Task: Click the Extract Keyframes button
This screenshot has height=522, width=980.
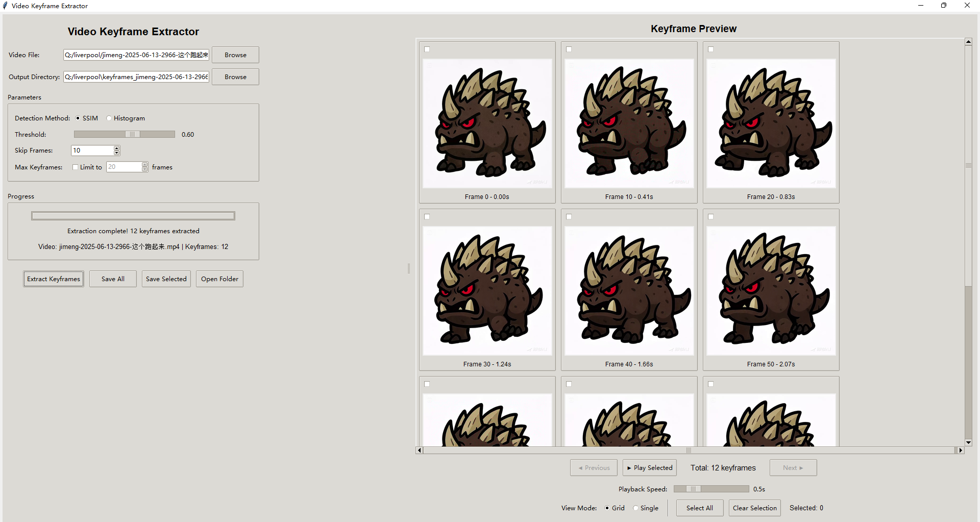Action: (54, 279)
